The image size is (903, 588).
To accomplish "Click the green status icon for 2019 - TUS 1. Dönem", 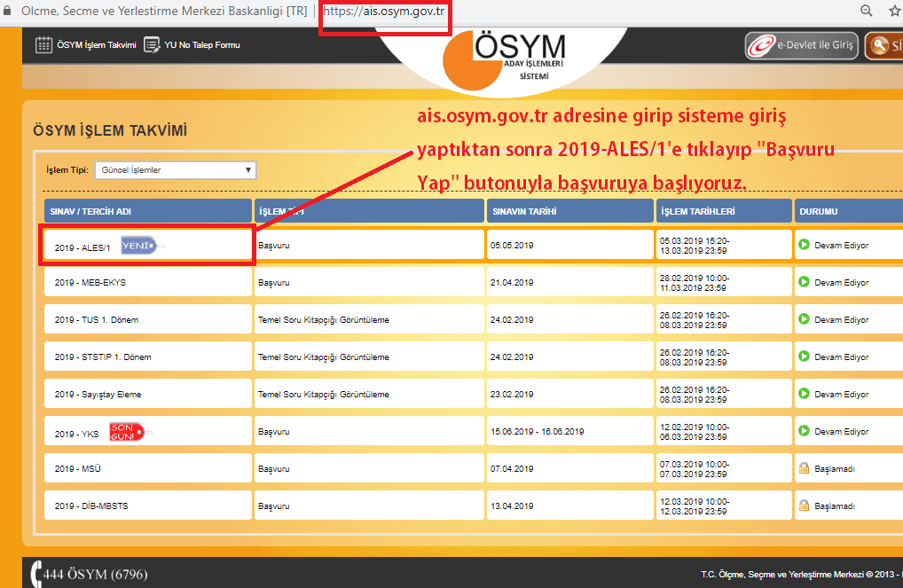I will click(804, 319).
